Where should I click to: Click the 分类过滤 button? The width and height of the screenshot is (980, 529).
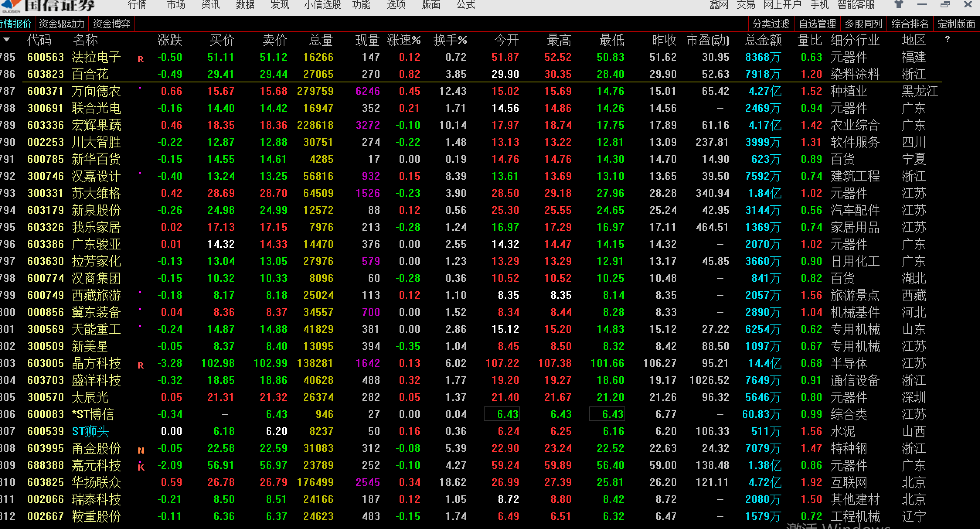(771, 24)
